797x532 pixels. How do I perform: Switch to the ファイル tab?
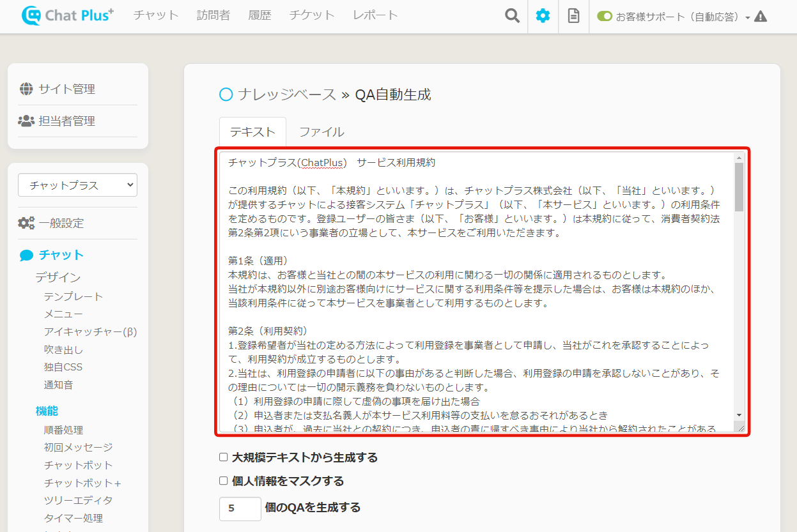[321, 132]
